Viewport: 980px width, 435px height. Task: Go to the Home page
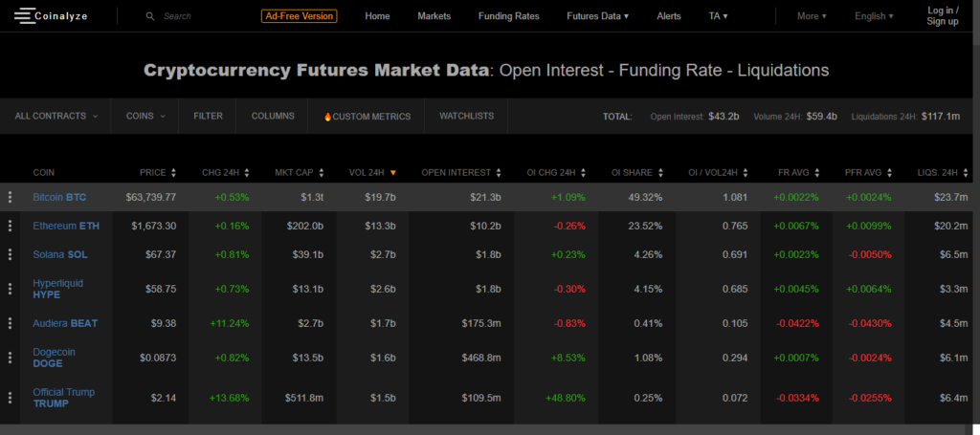377,16
